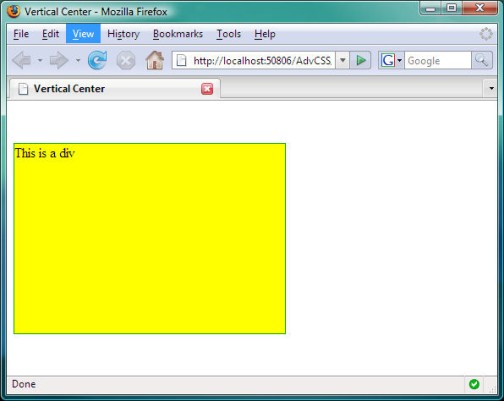Open the Tools menu
The height and width of the screenshot is (401, 504).
[x=228, y=34]
